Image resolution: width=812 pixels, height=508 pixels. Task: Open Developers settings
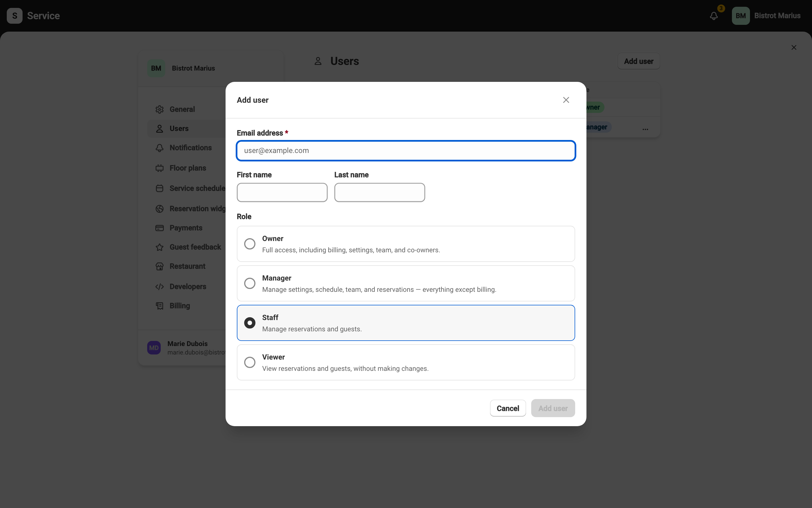[188, 286]
